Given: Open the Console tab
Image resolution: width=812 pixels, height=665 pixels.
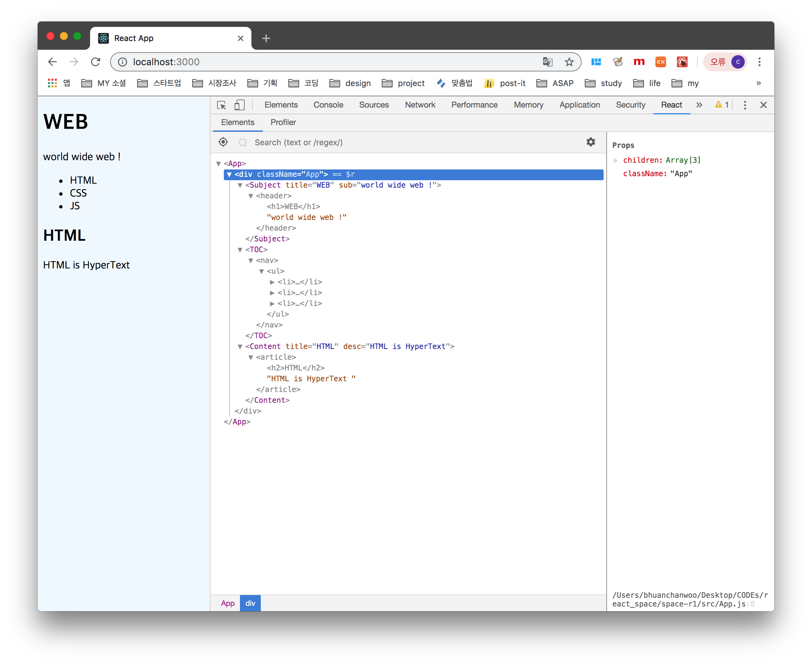Looking at the screenshot, I should pos(328,105).
